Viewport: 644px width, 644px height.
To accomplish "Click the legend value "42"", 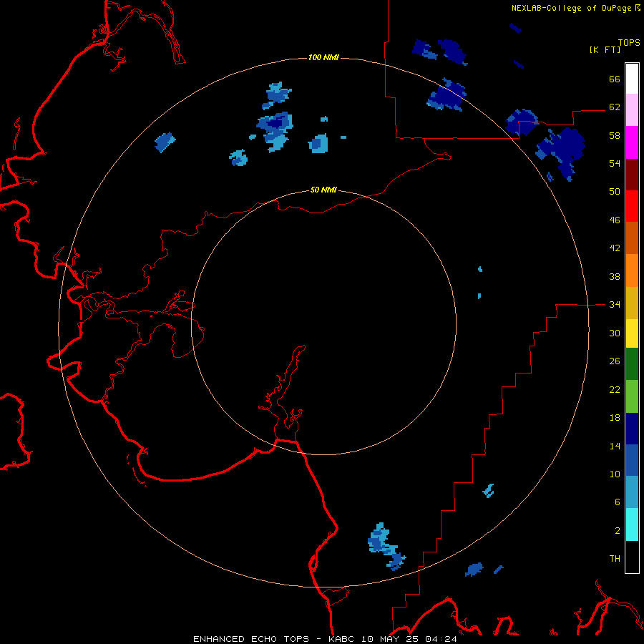I will (615, 248).
